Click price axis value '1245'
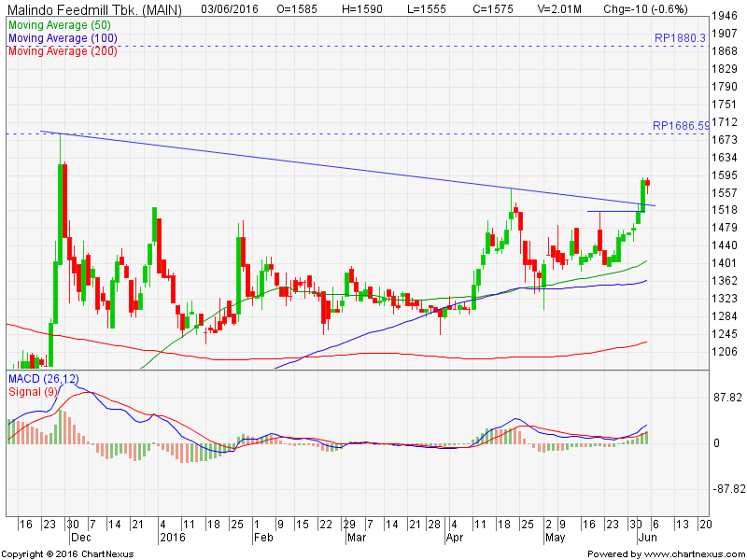This screenshot has height=560, width=747. (x=725, y=334)
